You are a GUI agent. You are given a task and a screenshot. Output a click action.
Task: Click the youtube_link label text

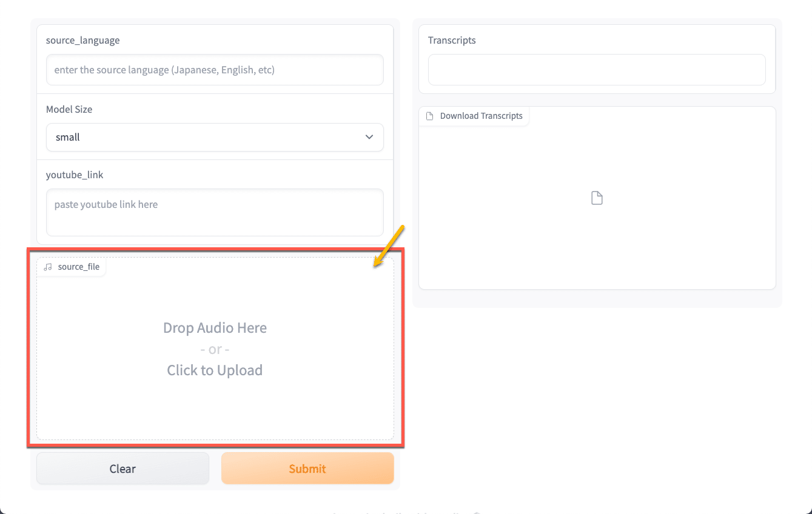click(75, 175)
